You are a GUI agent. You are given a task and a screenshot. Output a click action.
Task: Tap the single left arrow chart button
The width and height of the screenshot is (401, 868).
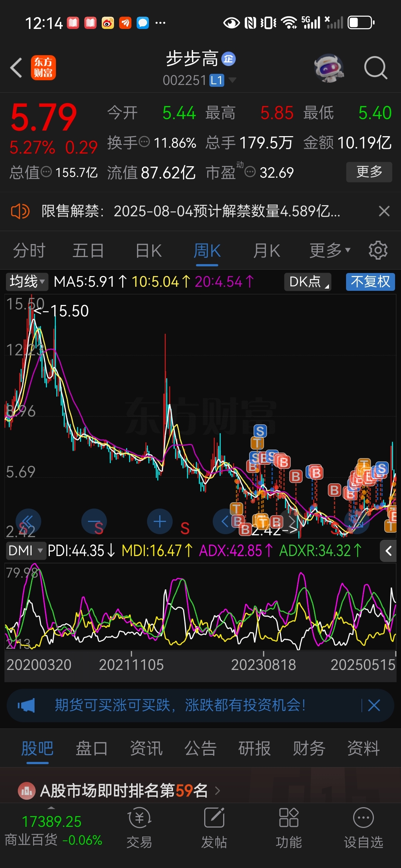tap(224, 521)
